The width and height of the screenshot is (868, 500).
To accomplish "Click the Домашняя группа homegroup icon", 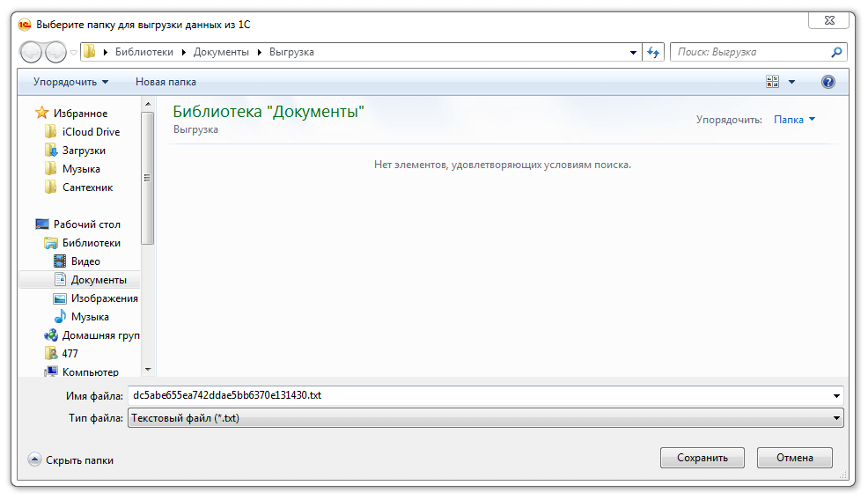I will [50, 335].
